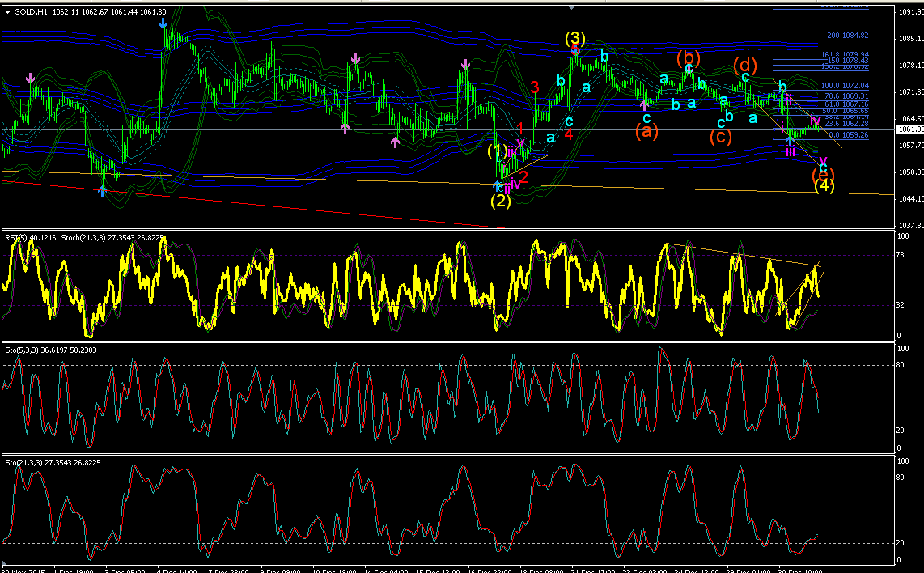The height and width of the screenshot is (573, 924).
Task: Click the RSI(5) 40.1216 indicator label
Action: [x=31, y=238]
